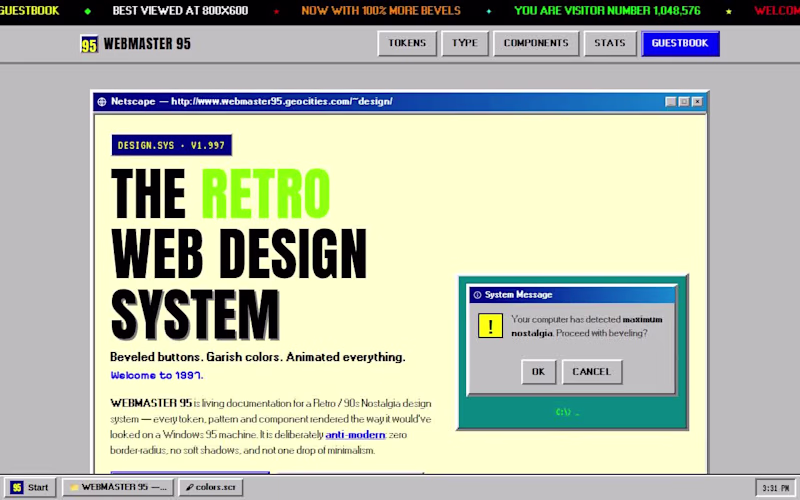The image size is (800, 500).
Task: Select the GUESTBOOK nav tab
Action: click(680, 43)
